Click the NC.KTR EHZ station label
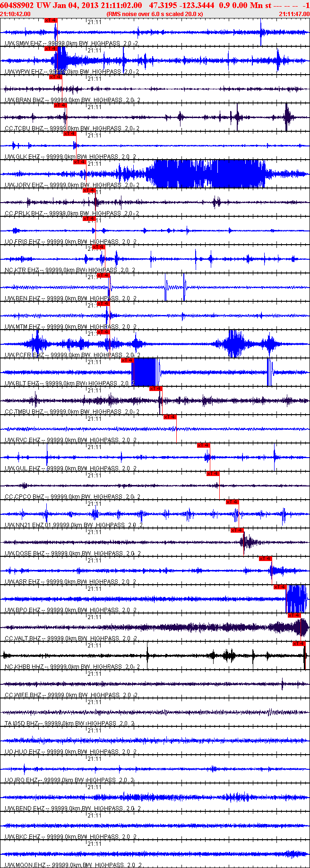Viewport: 310px width, 868px height. [22, 270]
